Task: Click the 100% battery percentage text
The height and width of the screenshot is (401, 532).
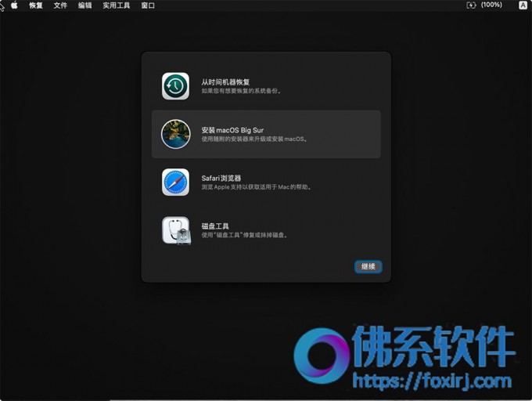Action: coord(491,5)
